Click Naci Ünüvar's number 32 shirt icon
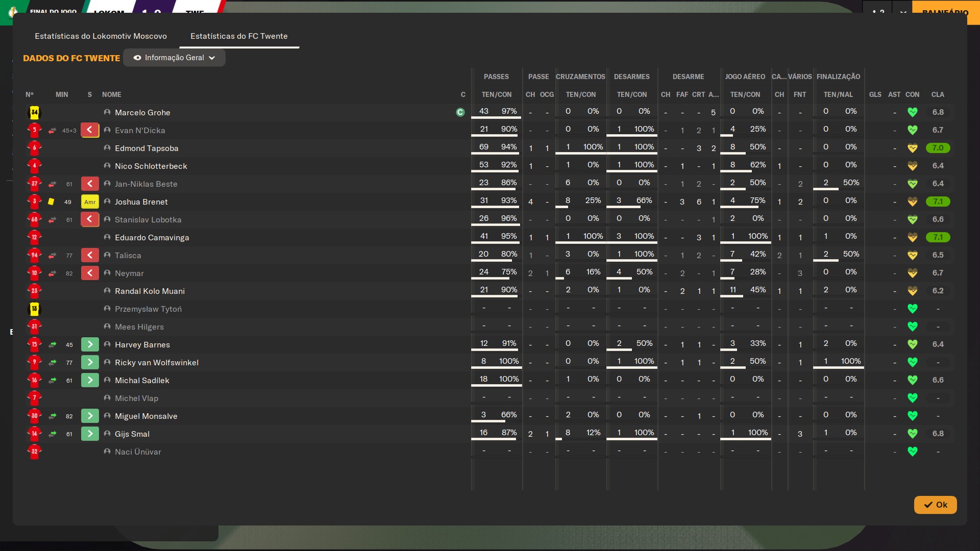Image resolution: width=980 pixels, height=551 pixels. tap(34, 452)
